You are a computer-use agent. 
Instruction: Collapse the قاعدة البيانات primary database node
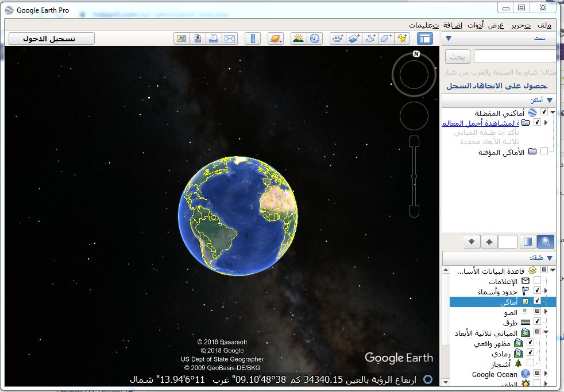pyautogui.click(x=553, y=270)
